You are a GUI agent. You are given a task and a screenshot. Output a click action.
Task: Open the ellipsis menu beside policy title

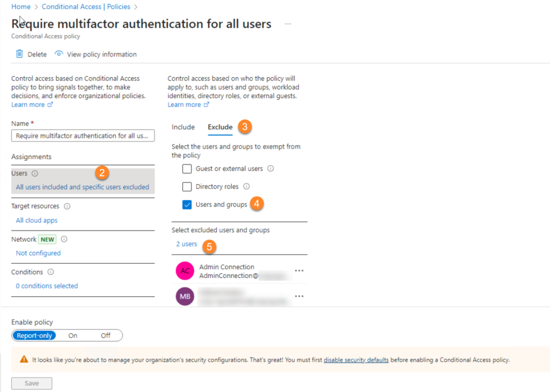coord(288,24)
